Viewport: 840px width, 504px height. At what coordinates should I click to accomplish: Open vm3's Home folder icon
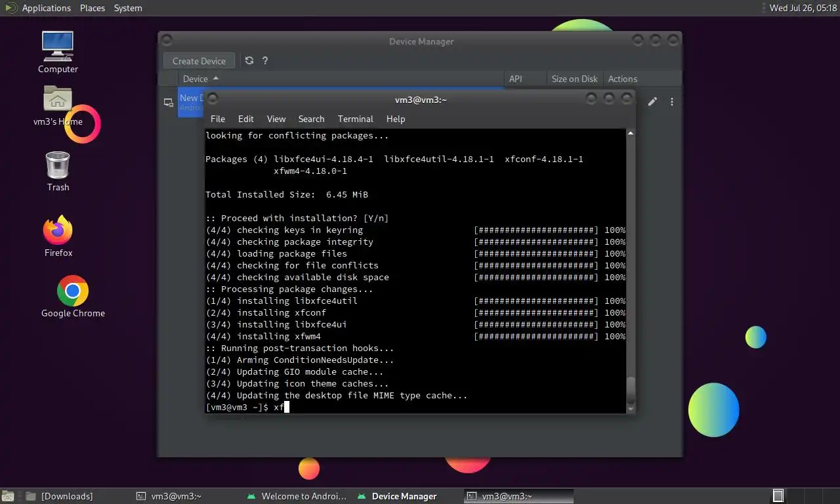[x=58, y=106]
